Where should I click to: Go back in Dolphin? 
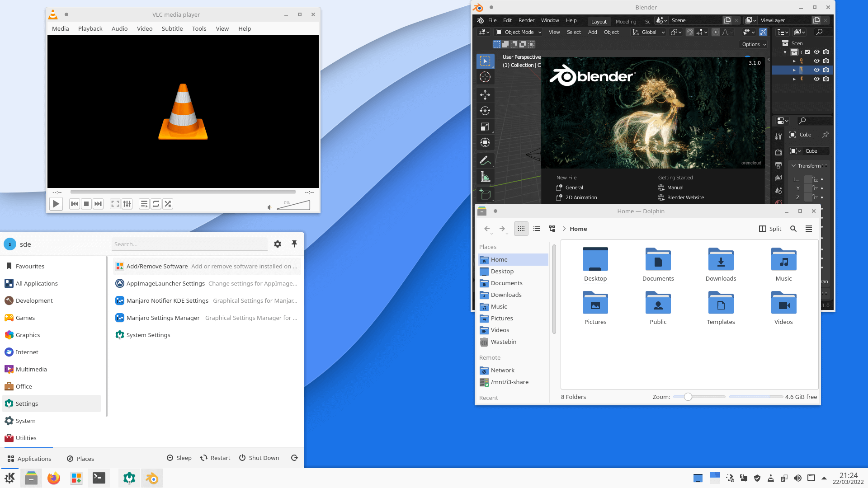pyautogui.click(x=487, y=229)
